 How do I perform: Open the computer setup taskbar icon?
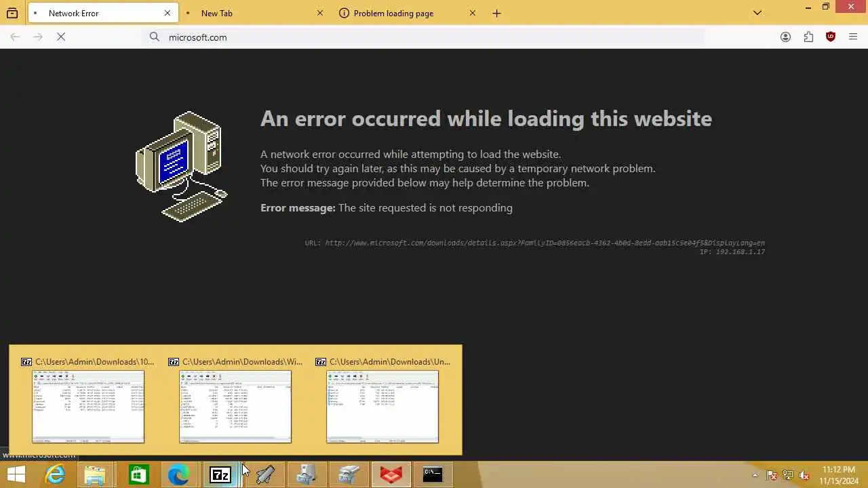(307, 475)
